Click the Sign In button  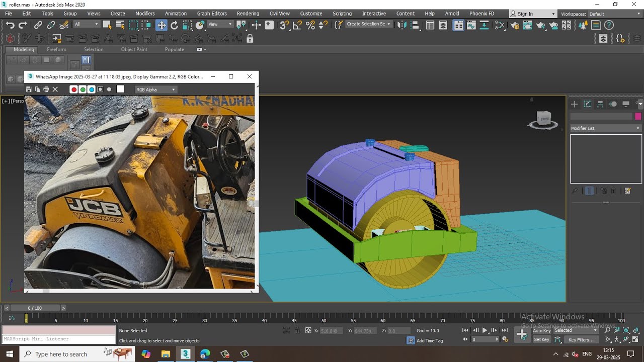tap(533, 14)
